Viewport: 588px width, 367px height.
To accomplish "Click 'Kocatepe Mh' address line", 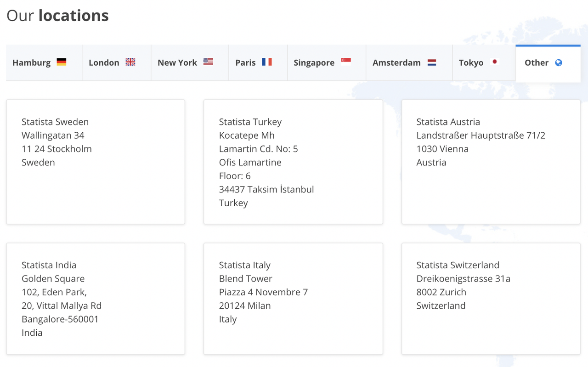I will click(247, 136).
